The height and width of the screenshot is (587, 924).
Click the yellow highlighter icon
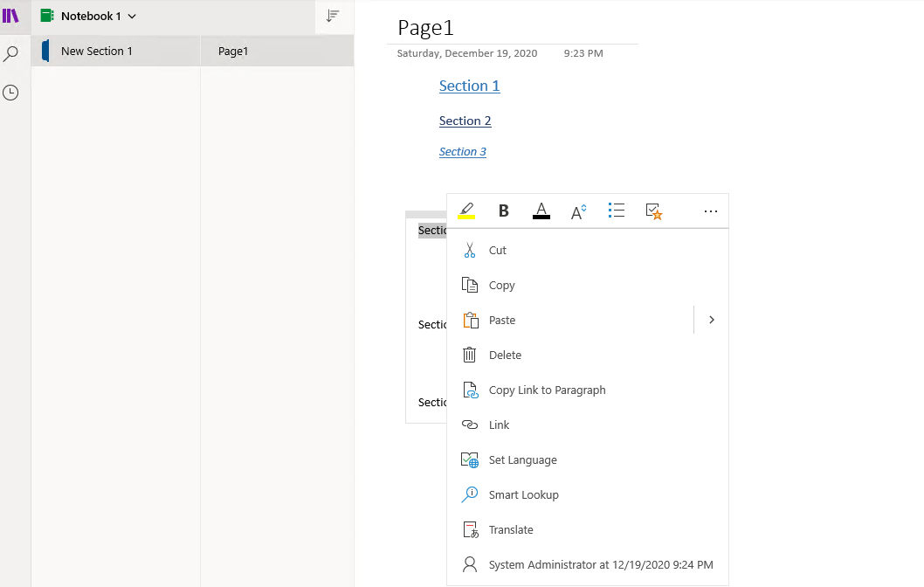466,211
